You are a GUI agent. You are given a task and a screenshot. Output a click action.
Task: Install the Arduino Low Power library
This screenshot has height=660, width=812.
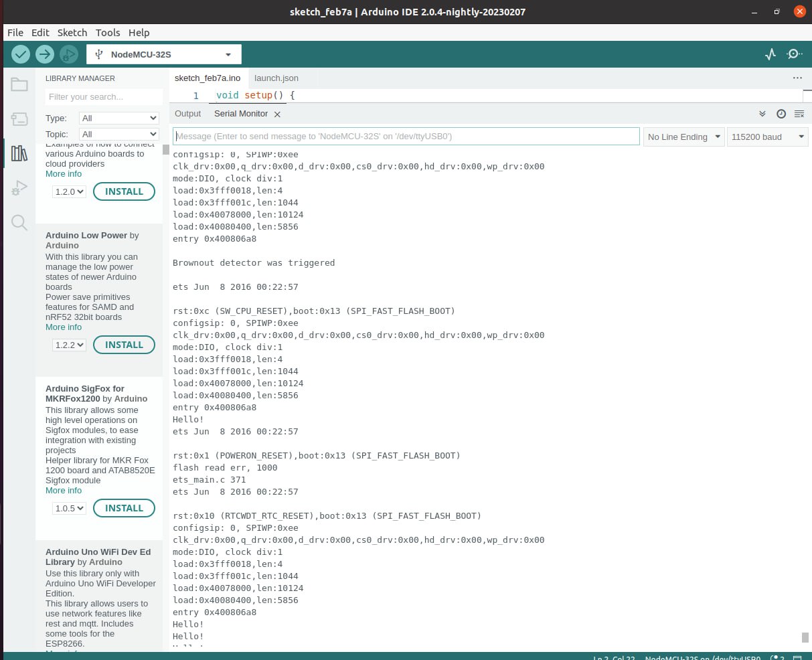click(x=124, y=345)
